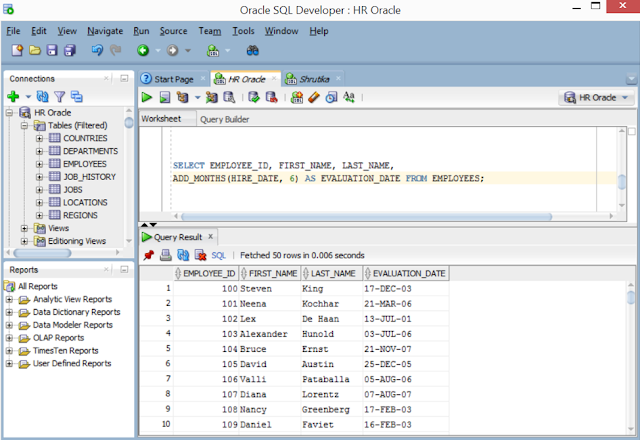Image resolution: width=640 pixels, height=440 pixels.
Task: Open the dropdown arrow next to Explain Plan icon
Action: 198,98
